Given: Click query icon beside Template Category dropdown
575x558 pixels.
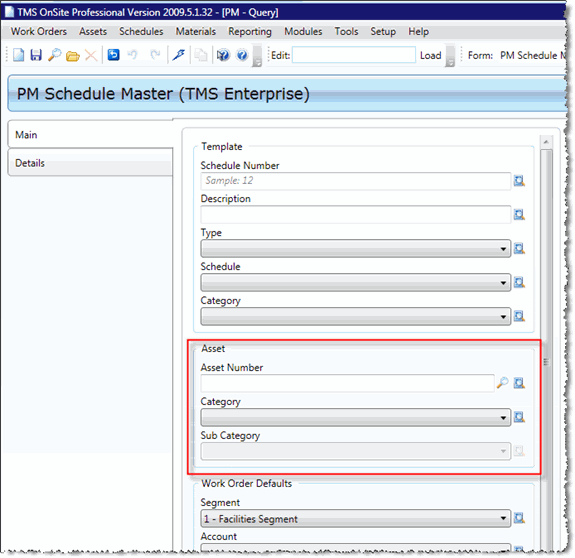Looking at the screenshot, I should pos(519,316).
